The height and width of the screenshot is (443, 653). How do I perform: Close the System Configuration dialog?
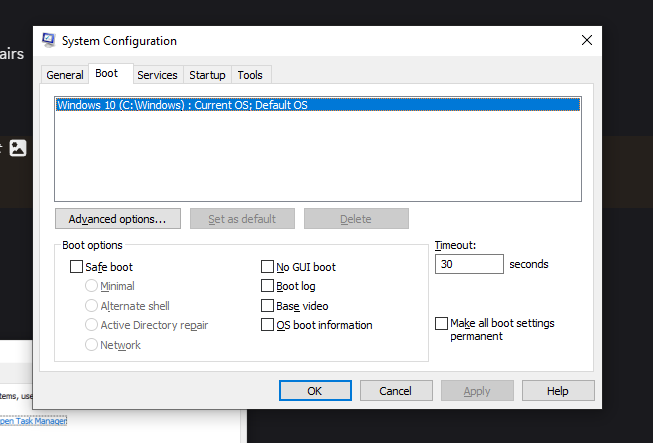point(586,41)
